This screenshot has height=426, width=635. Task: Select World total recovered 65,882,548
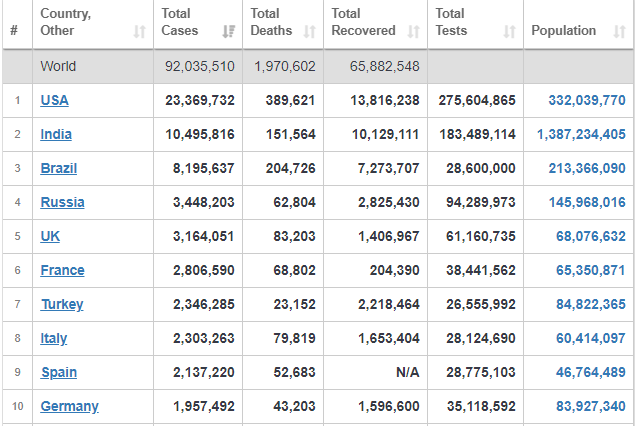pyautogui.click(x=384, y=66)
